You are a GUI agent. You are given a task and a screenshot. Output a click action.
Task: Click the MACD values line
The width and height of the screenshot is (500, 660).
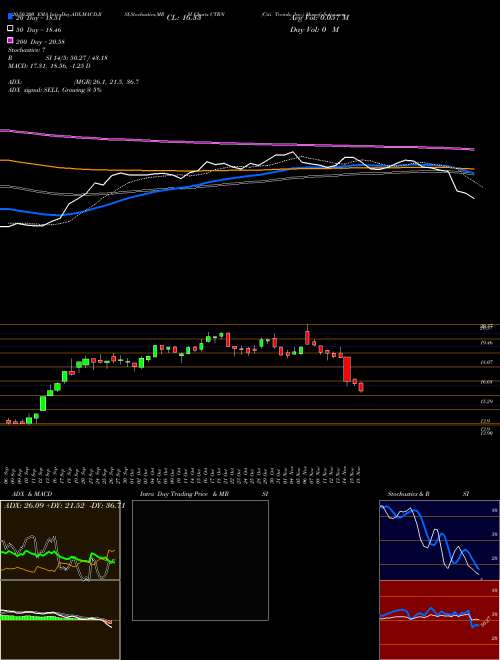pyautogui.click(x=49, y=66)
